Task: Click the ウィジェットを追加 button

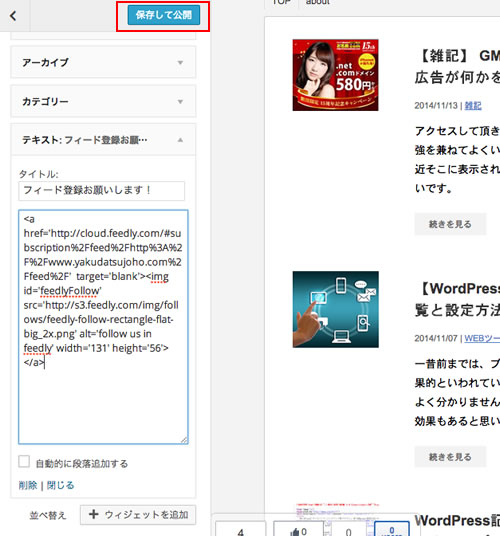Action: pos(138,515)
